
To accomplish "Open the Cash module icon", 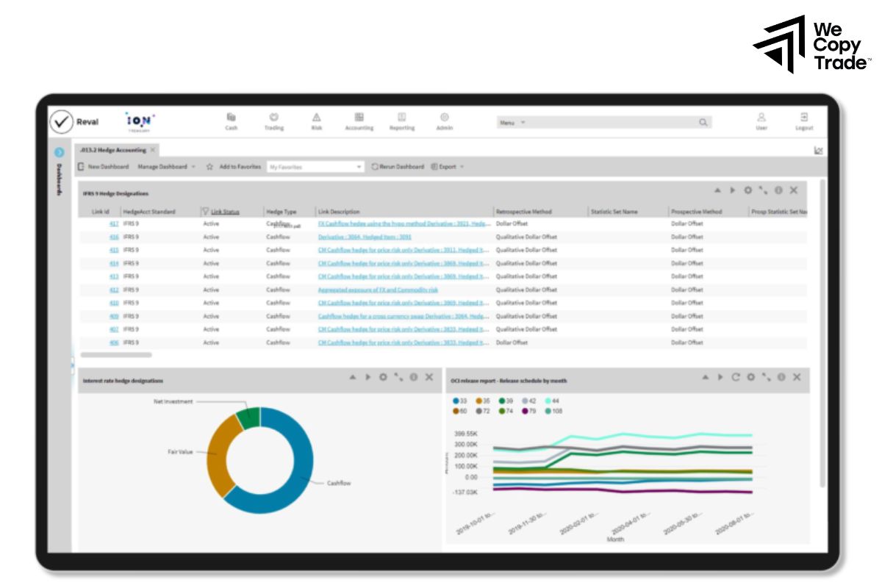I will tap(231, 118).
